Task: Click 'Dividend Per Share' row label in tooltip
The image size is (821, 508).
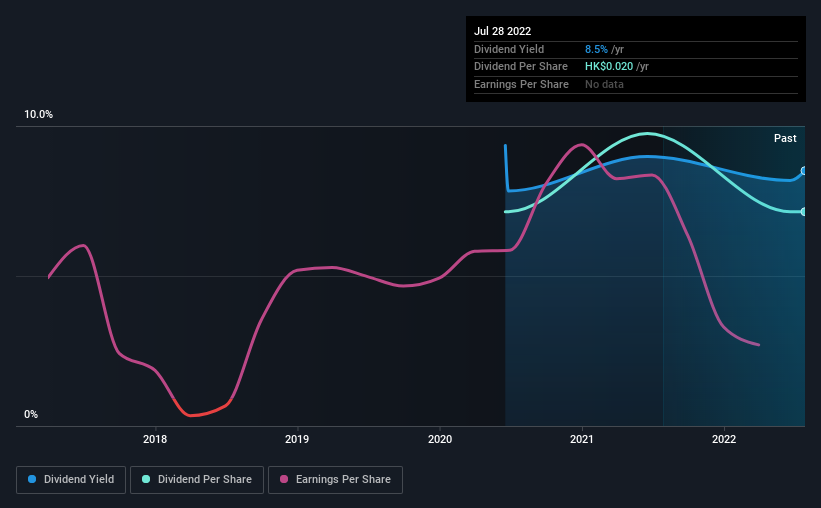Action: pos(521,67)
